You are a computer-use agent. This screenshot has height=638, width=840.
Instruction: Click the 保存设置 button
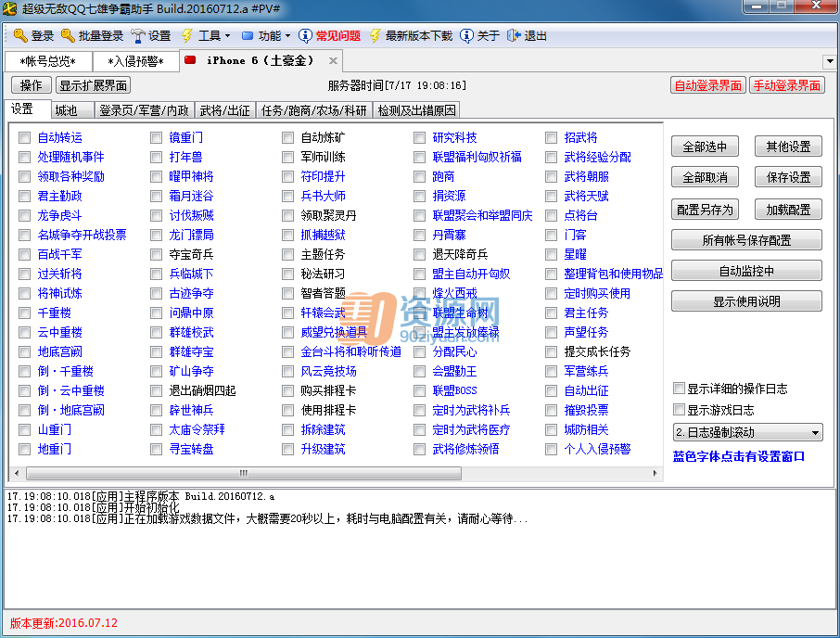788,177
